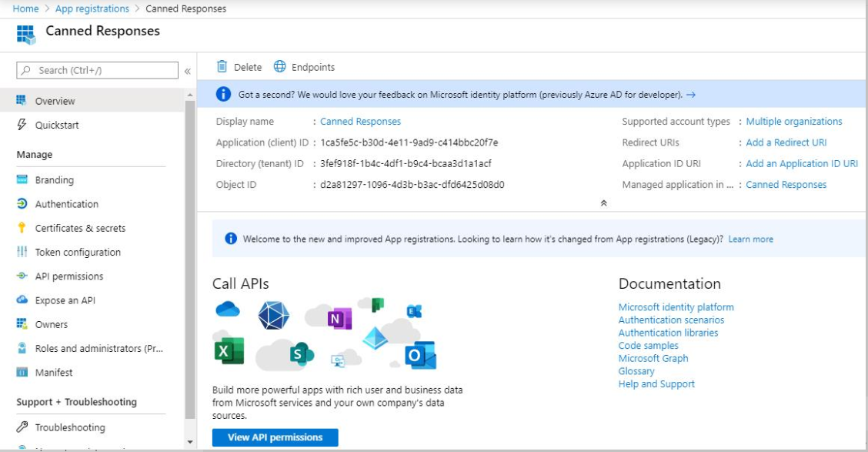Click the Excel icon under Call APIs
Screen dimensions: 868x452
click(x=229, y=350)
